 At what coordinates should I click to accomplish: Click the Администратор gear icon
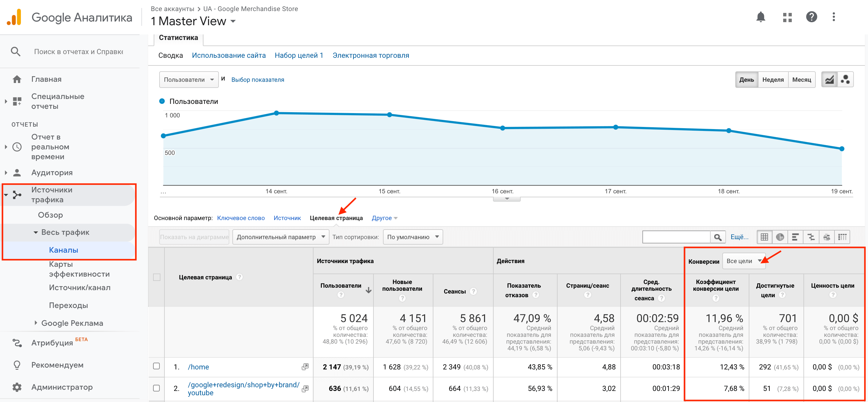[17, 387]
